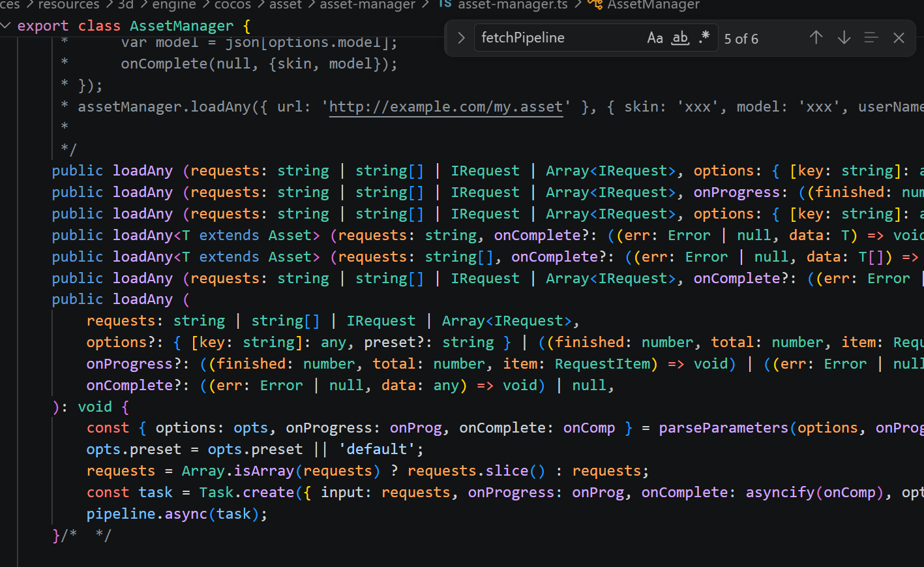Click 'requests.slice()' expression

(x=476, y=470)
